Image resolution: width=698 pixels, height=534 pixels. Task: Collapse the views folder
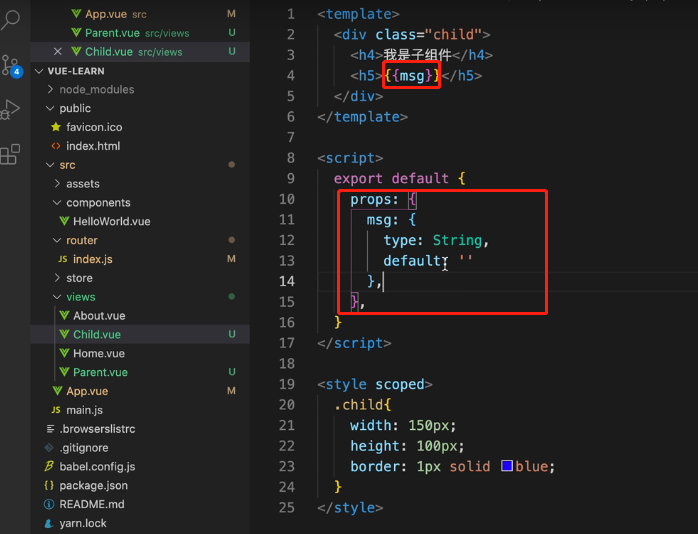pos(57,297)
